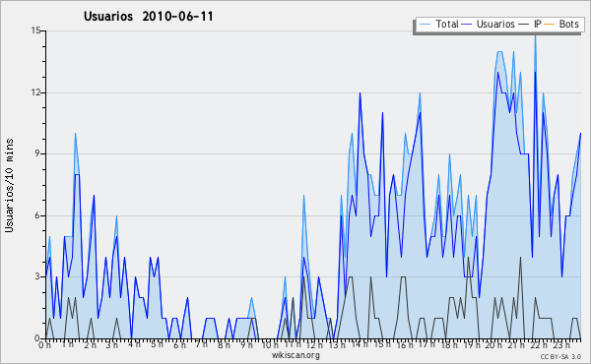591x364 pixels.
Task: Click the Total peak of 15 at 22 h
Action: click(535, 36)
